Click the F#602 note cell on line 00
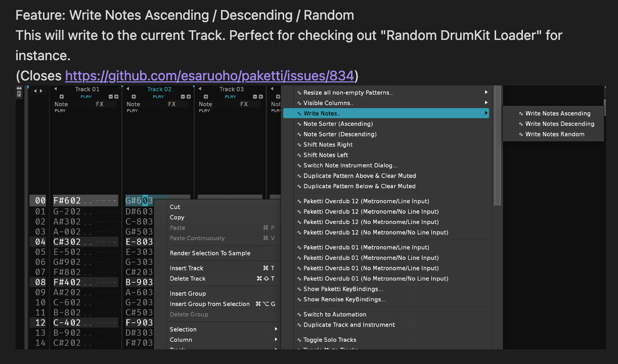The width and height of the screenshot is (618, 364). (67, 201)
